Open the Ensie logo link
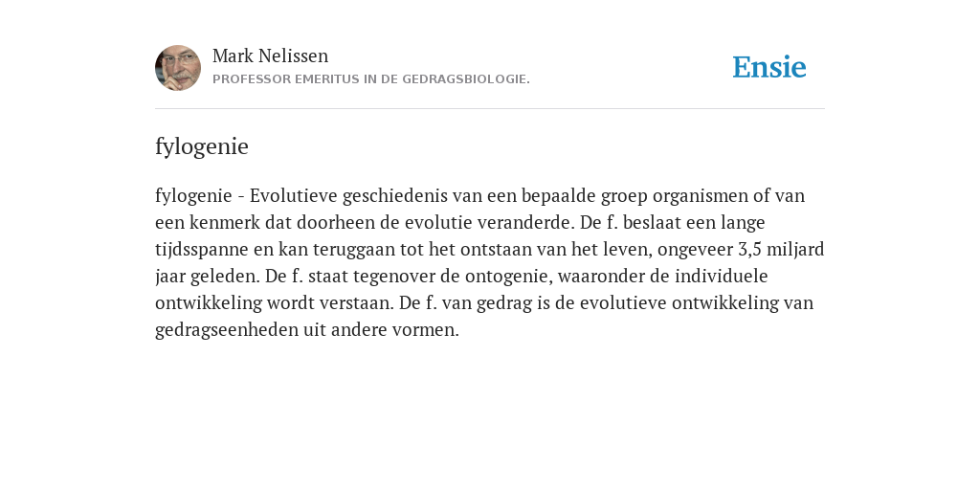The image size is (980, 490). click(769, 67)
